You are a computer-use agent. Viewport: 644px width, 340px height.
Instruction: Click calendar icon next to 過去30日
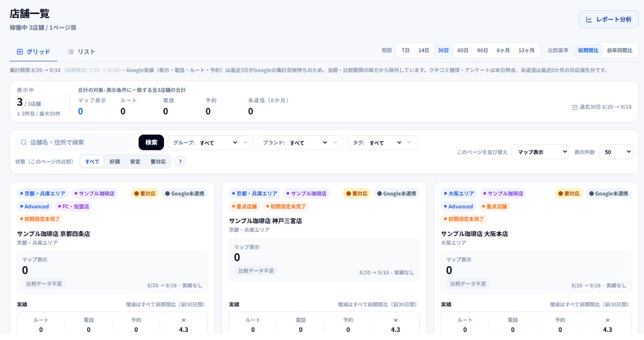(575, 107)
